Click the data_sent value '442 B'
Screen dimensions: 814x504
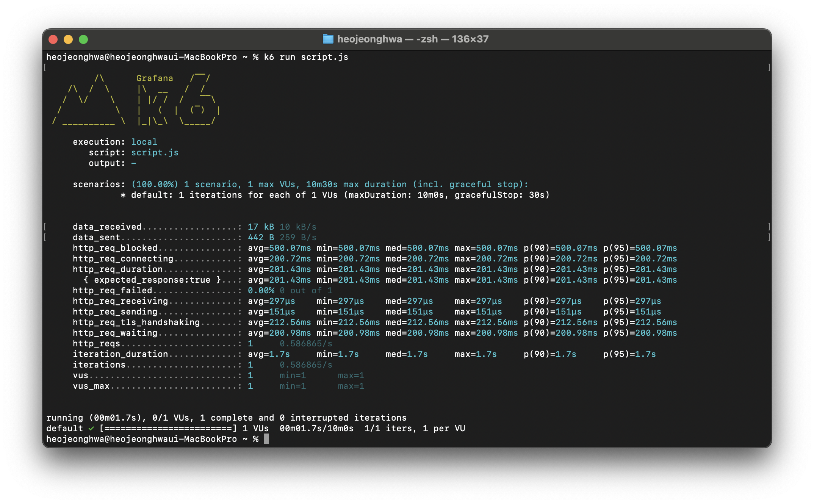261,238
